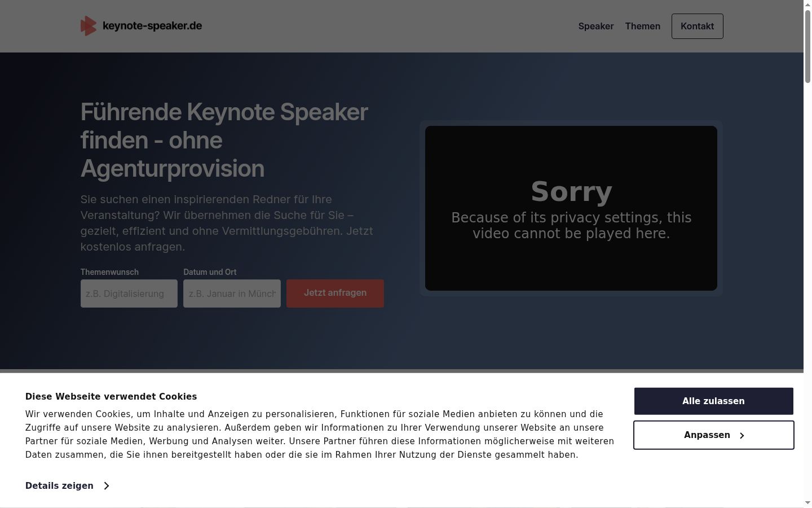
Task: Click the 'Datum und Ort' field label
Action: pos(210,272)
